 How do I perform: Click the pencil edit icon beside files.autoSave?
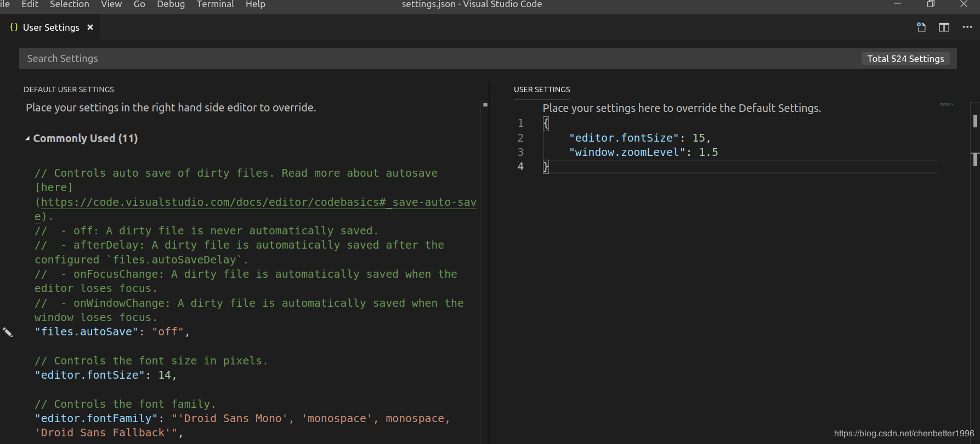(8, 332)
